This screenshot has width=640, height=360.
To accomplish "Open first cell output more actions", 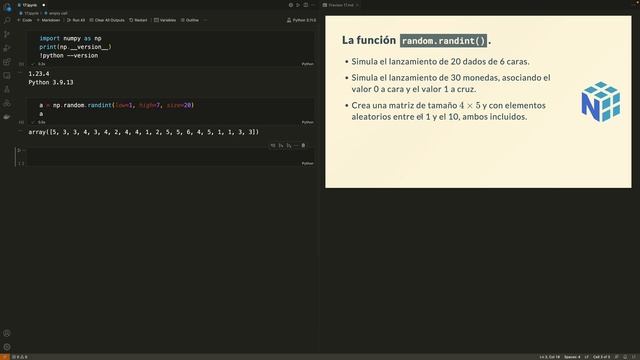I will click(20, 72).
